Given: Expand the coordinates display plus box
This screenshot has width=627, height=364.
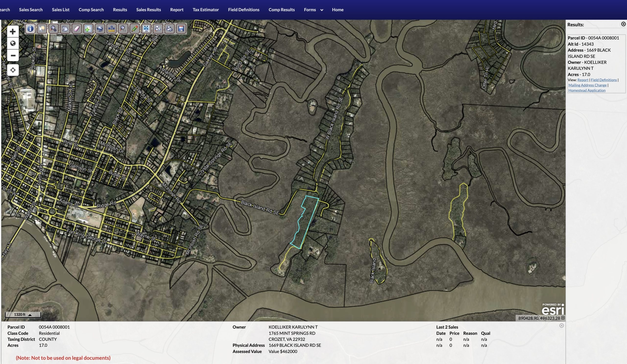Looking at the screenshot, I should 563,318.
